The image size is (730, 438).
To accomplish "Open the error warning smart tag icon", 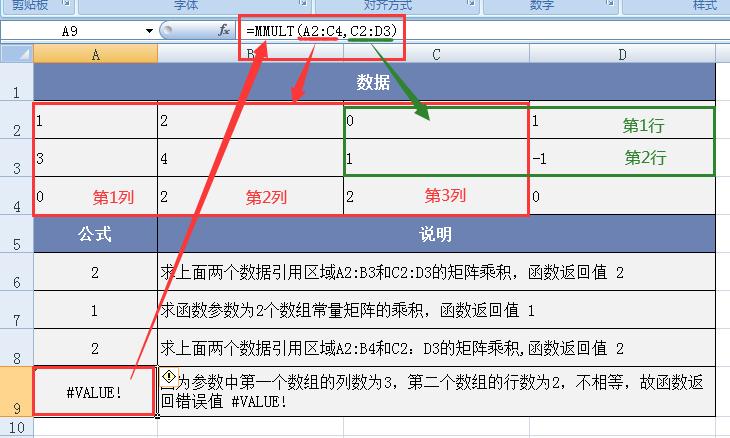I will tap(169, 376).
